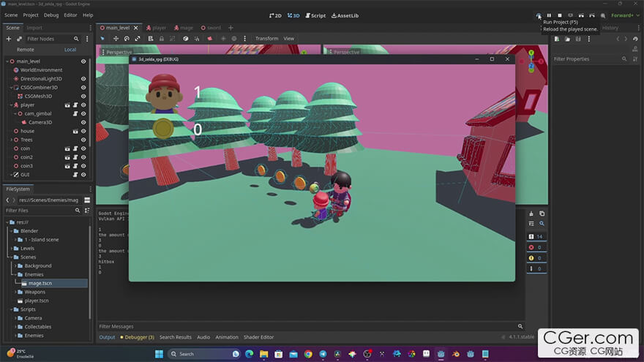Click the Clear Output brush icon
644x362 pixels.
coord(531,214)
